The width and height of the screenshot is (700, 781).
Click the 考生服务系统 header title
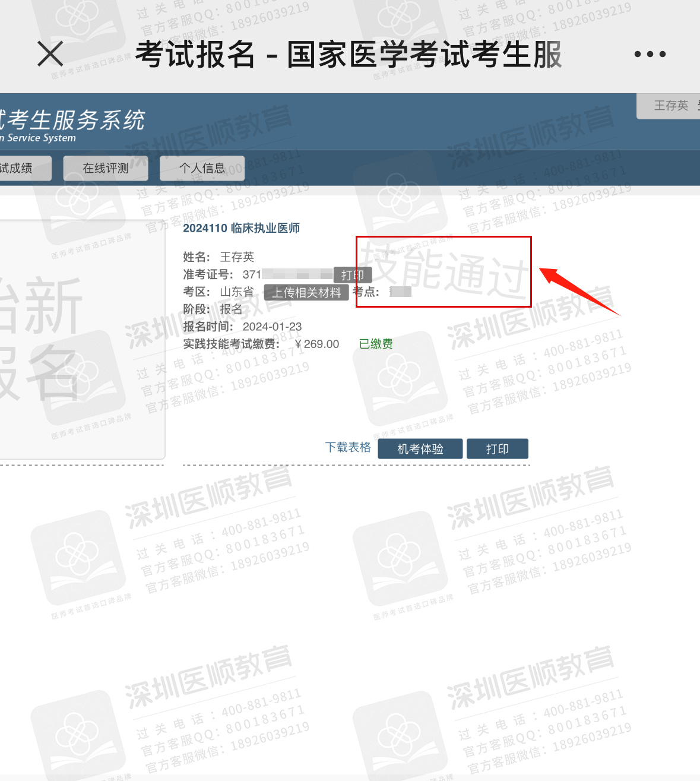72,120
